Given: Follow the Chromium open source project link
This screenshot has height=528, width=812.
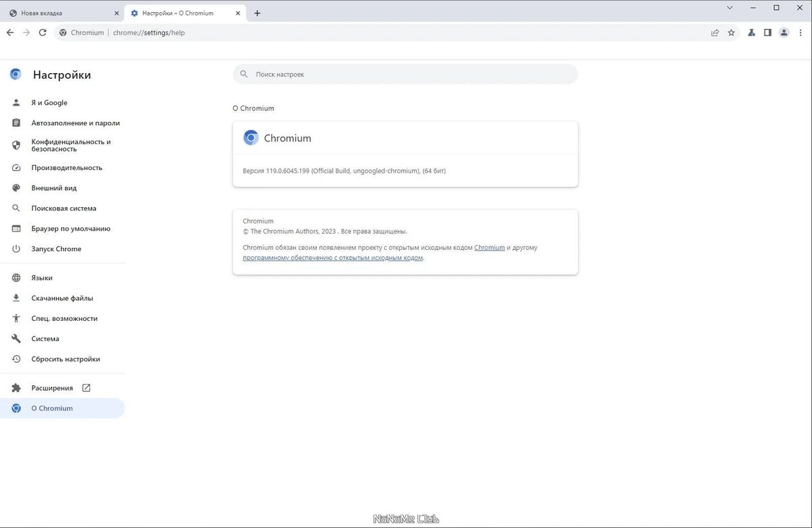Looking at the screenshot, I should coord(489,248).
